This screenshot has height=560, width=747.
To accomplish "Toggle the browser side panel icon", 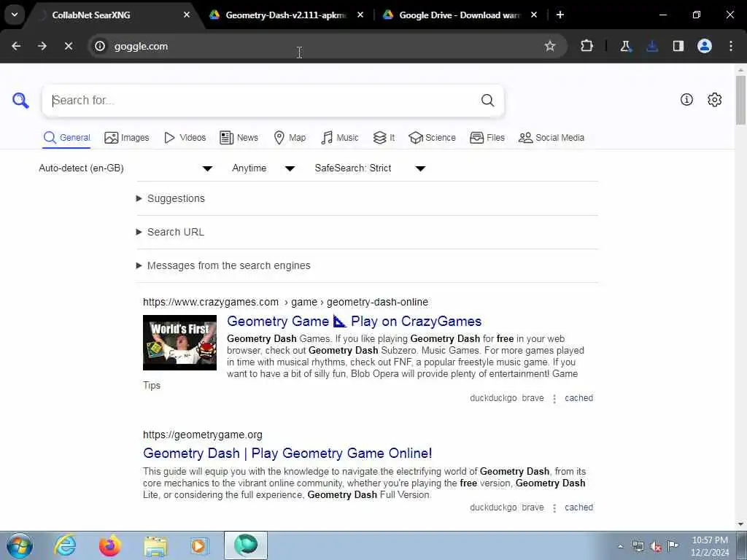I will 678,46.
